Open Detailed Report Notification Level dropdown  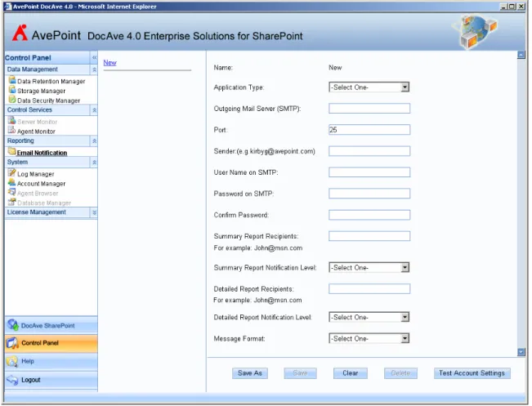[405, 317]
